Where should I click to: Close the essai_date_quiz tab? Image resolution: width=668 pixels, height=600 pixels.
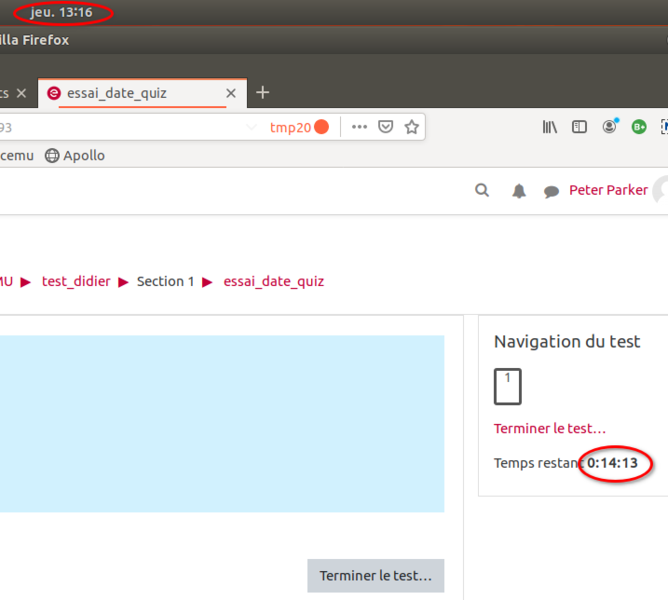pyautogui.click(x=231, y=93)
